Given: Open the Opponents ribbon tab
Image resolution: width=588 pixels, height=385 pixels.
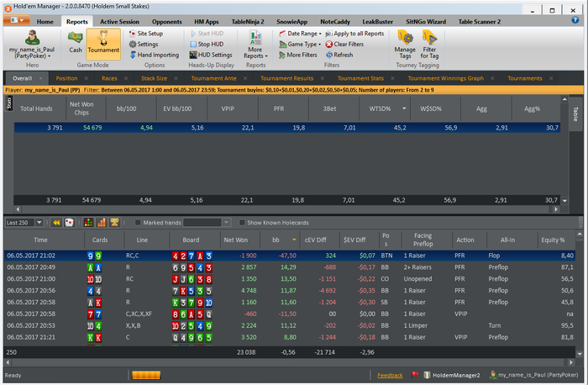Looking at the screenshot, I should 167,22.
